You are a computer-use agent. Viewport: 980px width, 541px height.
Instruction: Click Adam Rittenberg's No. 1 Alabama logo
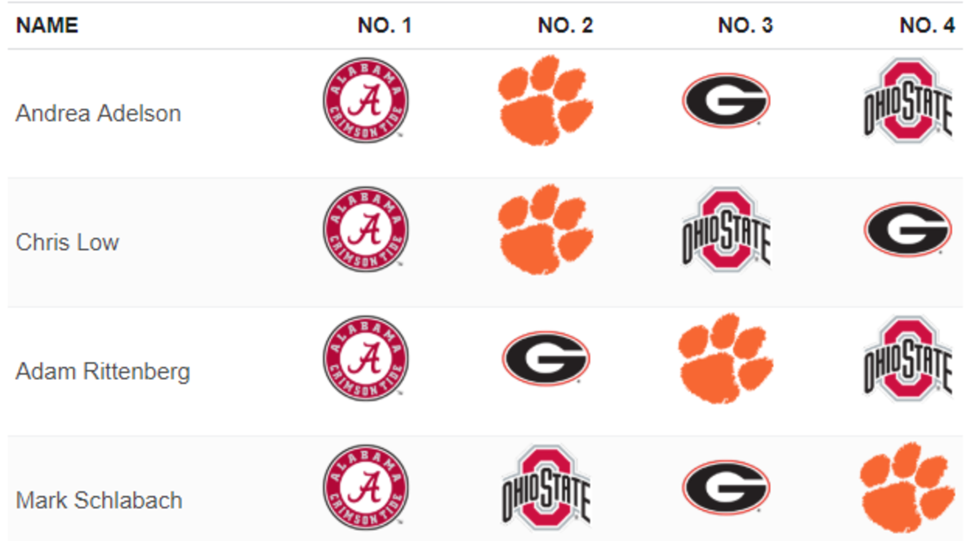point(366,359)
